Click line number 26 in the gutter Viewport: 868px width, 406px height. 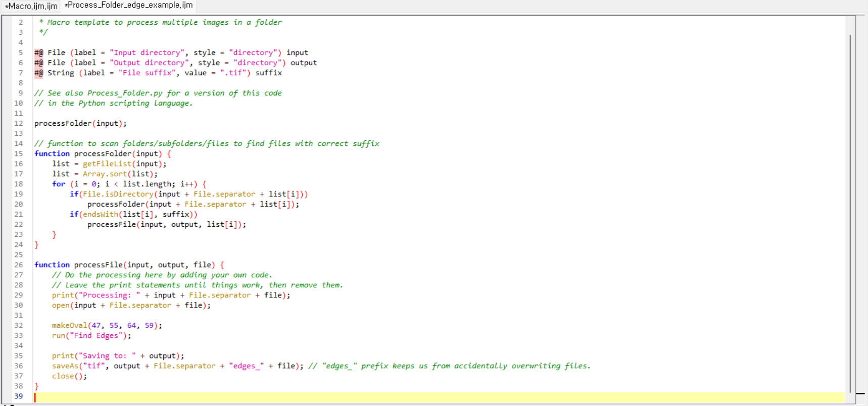(19, 265)
